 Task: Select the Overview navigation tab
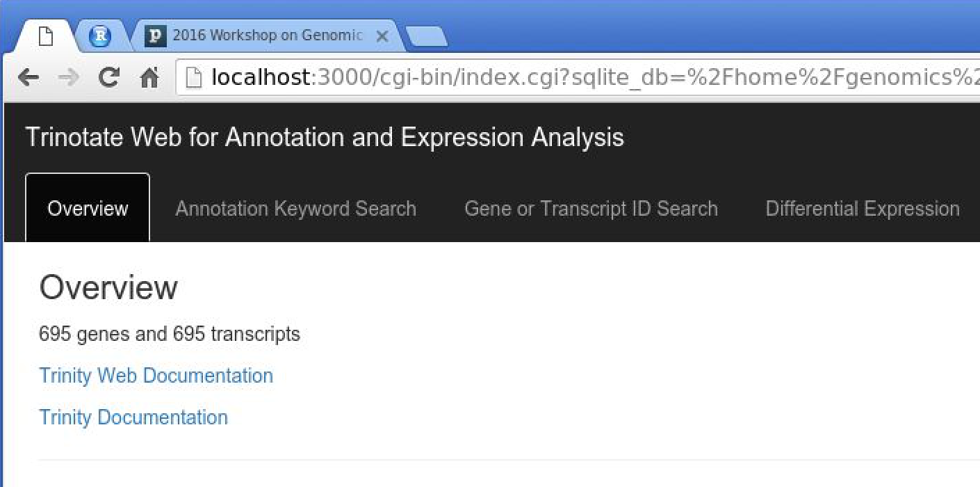pyautogui.click(x=88, y=208)
